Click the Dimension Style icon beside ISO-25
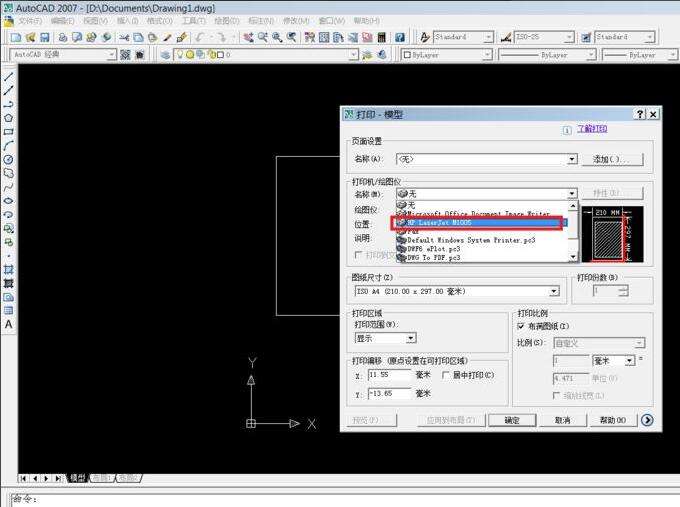Image resolution: width=680 pixels, height=507 pixels. 506,38
